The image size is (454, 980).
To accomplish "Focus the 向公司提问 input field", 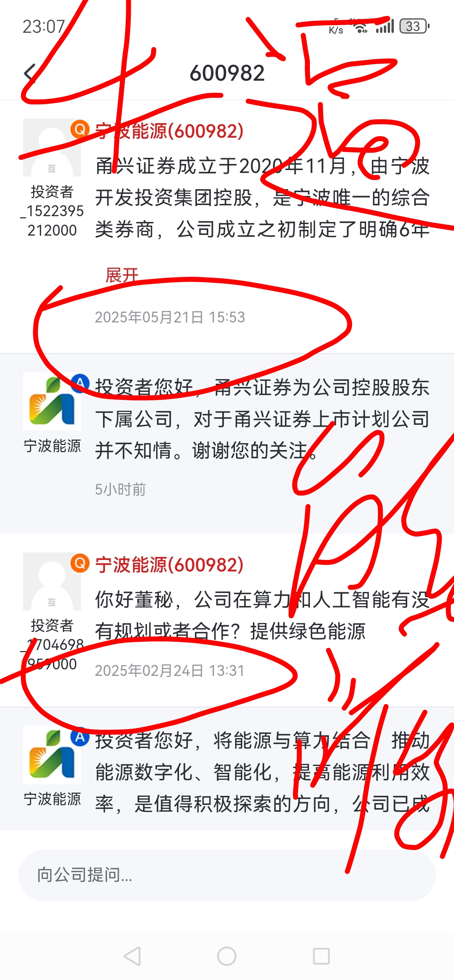I will 227,875.
